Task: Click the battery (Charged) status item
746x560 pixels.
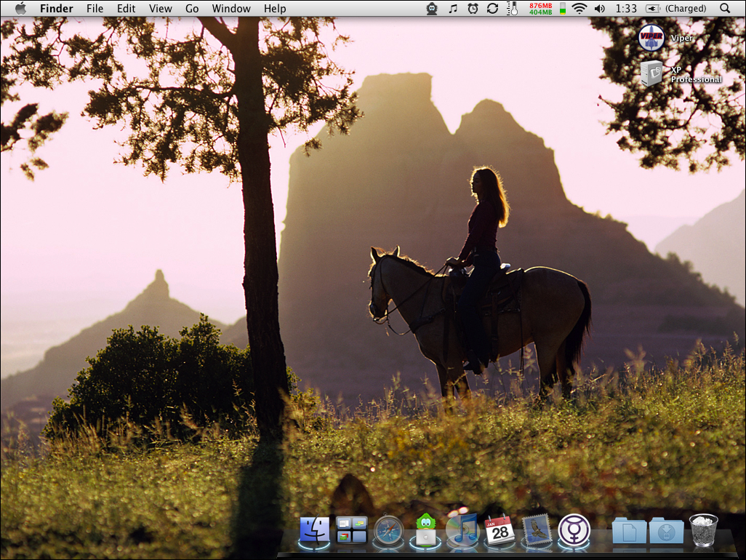Action: pos(675,9)
